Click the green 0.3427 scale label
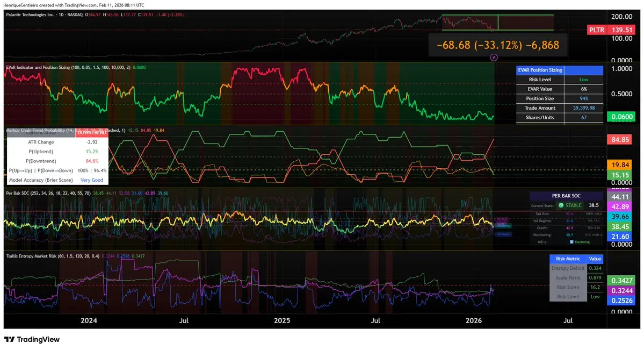This screenshot has height=350, width=644. coord(621,281)
